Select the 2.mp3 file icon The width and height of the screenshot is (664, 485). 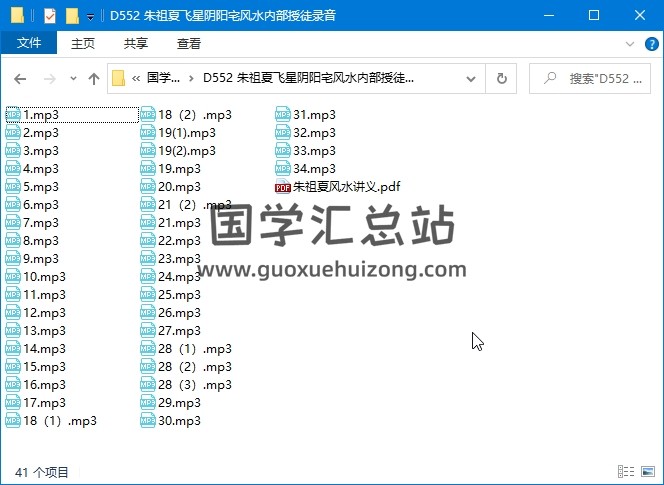[x=13, y=133]
